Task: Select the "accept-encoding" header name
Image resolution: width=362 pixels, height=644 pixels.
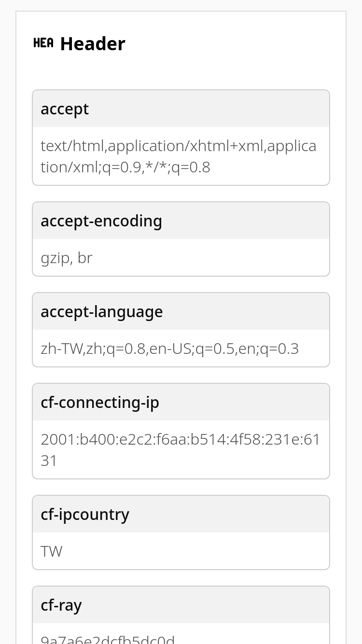Action: [101, 221]
